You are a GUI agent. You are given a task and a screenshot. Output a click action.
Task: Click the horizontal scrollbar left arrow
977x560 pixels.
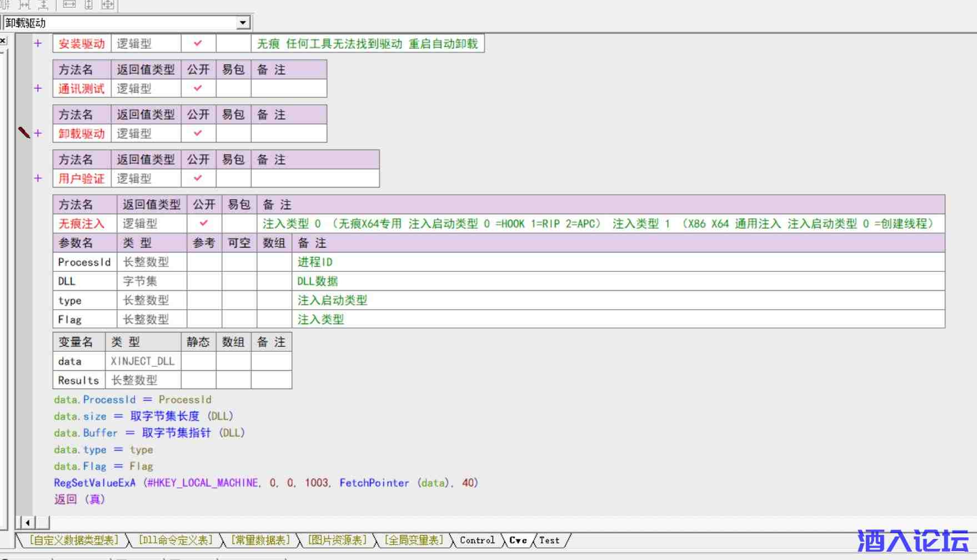point(27,522)
